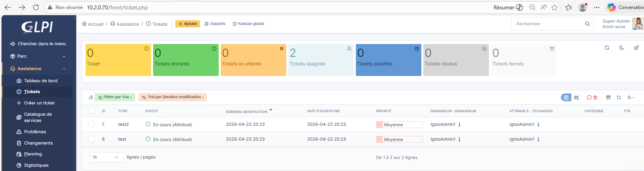Open Tableau de bord in sidebar
This screenshot has width=644, height=171.
(37, 81)
